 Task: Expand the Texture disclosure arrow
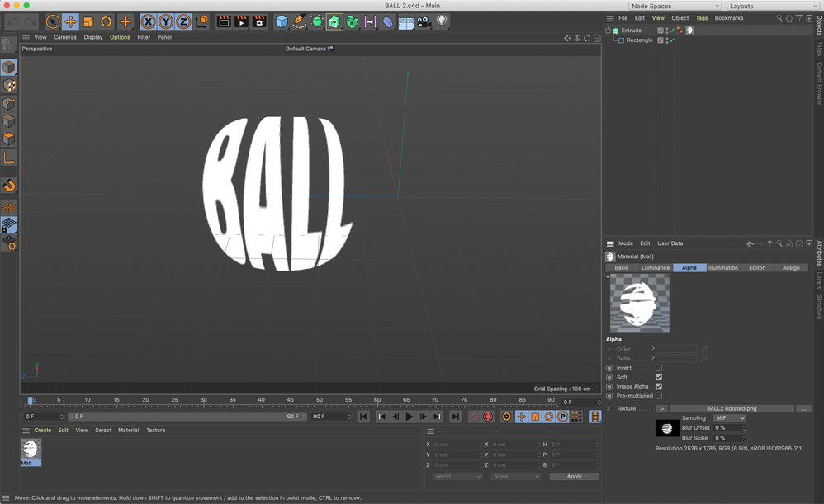609,408
